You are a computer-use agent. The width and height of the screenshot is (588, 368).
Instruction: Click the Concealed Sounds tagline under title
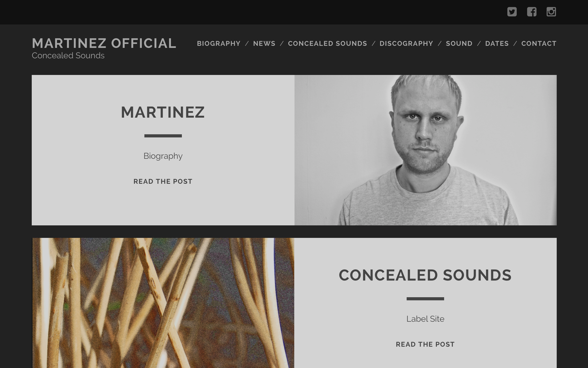pos(68,55)
